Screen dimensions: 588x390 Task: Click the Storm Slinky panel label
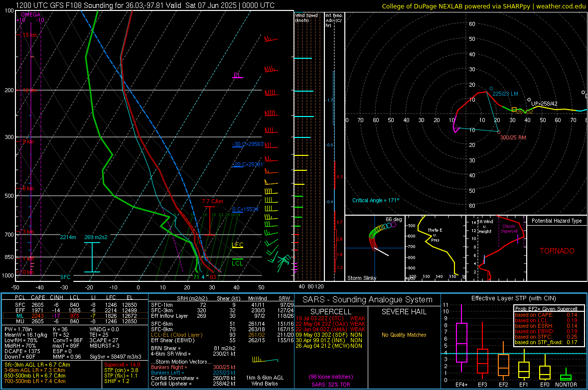click(x=361, y=278)
